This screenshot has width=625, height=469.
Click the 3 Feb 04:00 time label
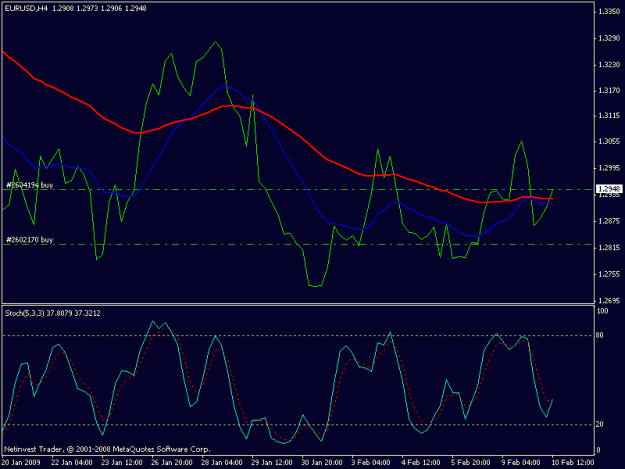tap(371, 463)
